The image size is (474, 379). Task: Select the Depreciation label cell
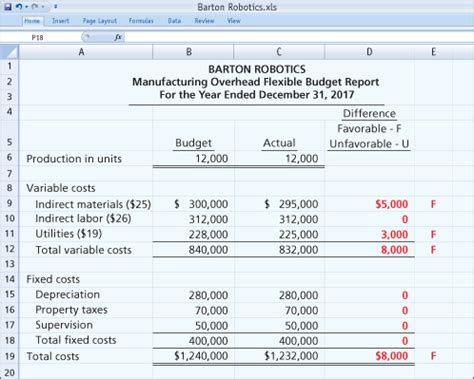[67, 295]
